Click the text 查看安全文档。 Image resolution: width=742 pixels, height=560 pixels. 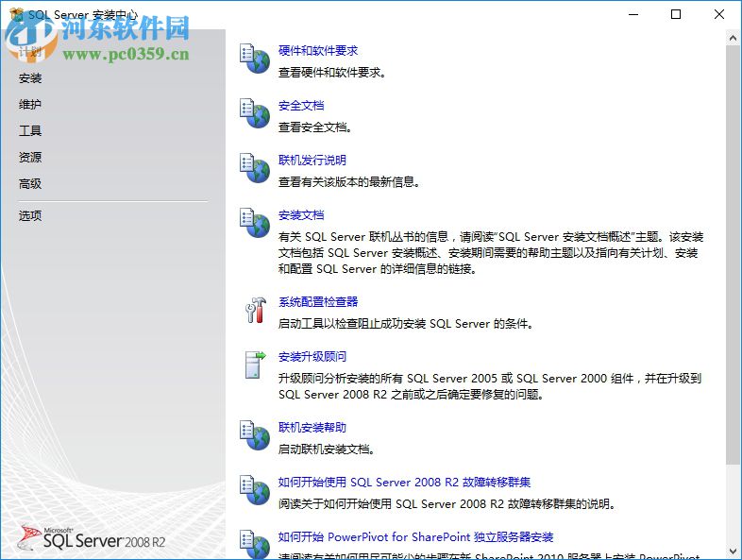pyautogui.click(x=315, y=127)
